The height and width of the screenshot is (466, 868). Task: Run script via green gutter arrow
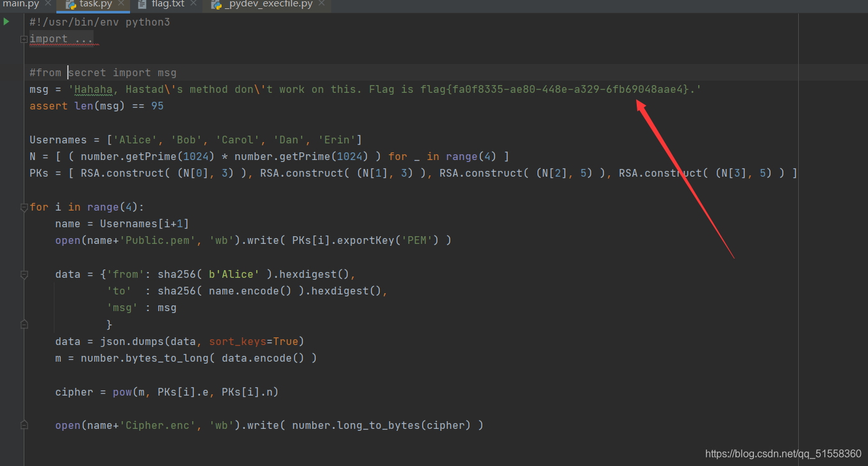tap(6, 22)
